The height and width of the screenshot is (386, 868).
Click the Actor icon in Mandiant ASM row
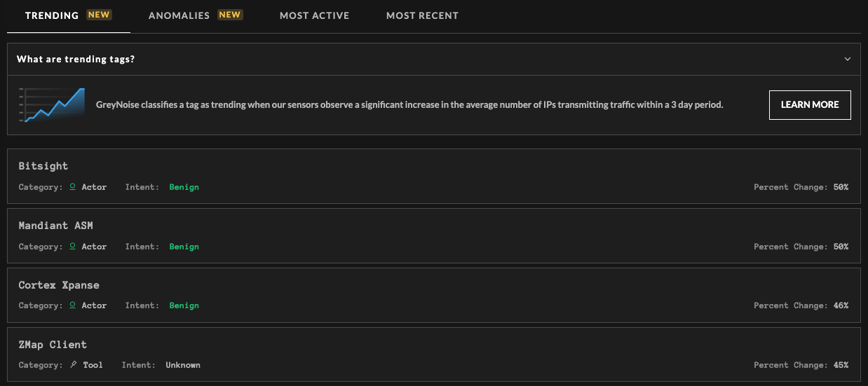click(72, 247)
